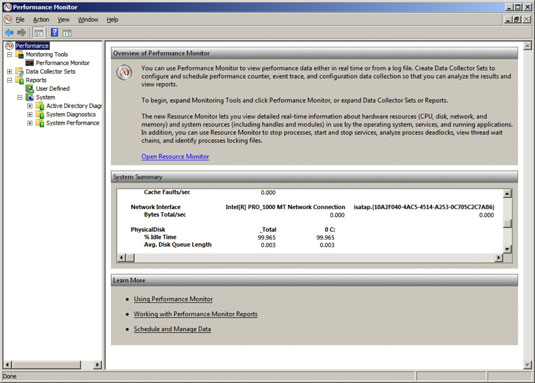Expand the Active Directory Diagnostics node
This screenshot has height=383, width=535.
tap(30, 106)
